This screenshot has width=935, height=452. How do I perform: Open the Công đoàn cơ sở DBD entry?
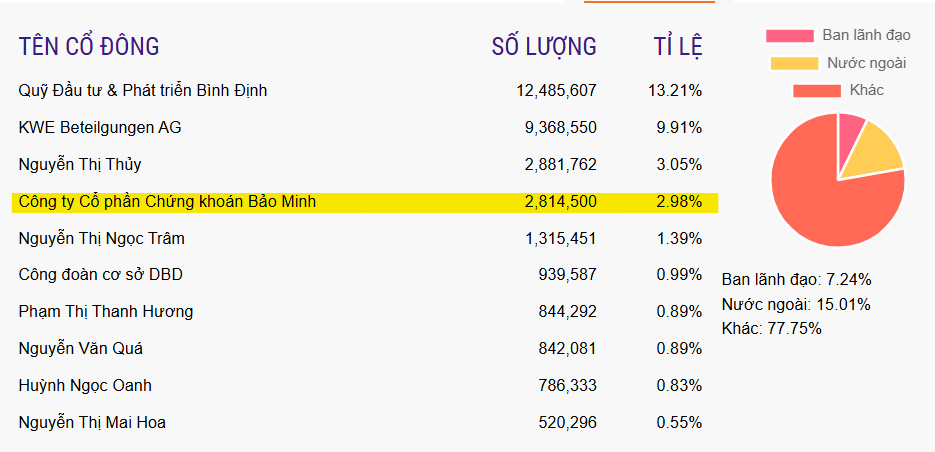click(x=101, y=275)
